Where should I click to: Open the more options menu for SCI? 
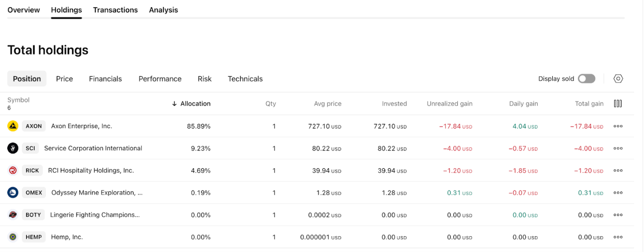[618, 148]
